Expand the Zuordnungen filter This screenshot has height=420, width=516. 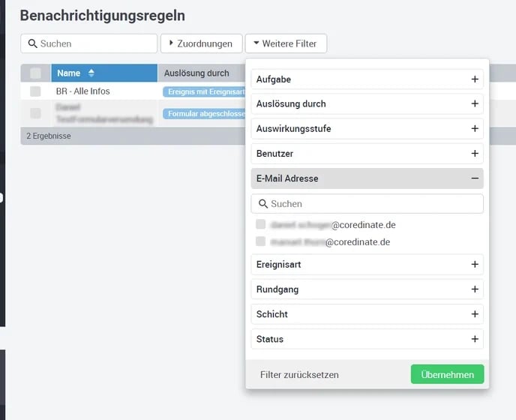pyautogui.click(x=202, y=43)
